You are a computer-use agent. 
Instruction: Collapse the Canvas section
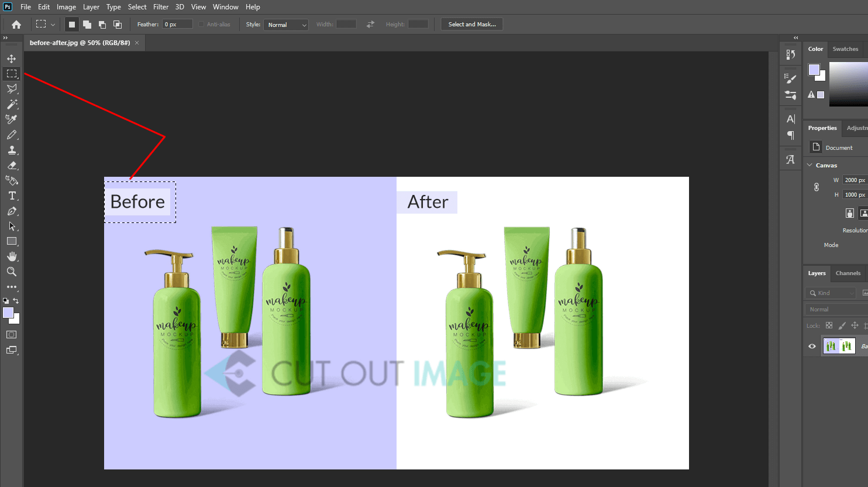coord(810,165)
